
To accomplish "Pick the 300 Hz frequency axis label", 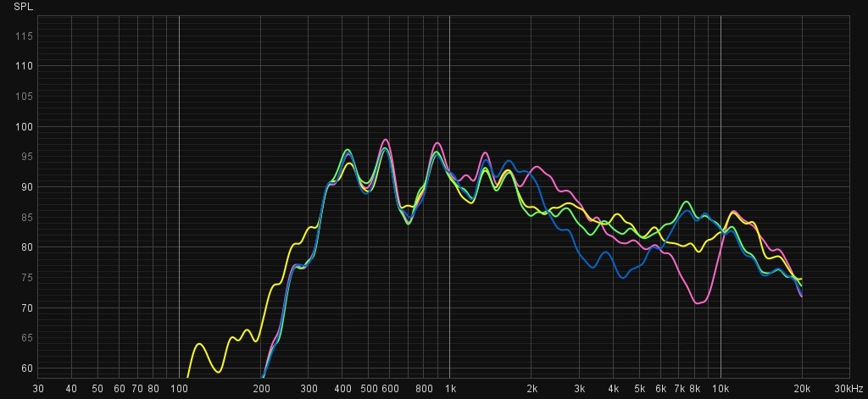I will [309, 389].
